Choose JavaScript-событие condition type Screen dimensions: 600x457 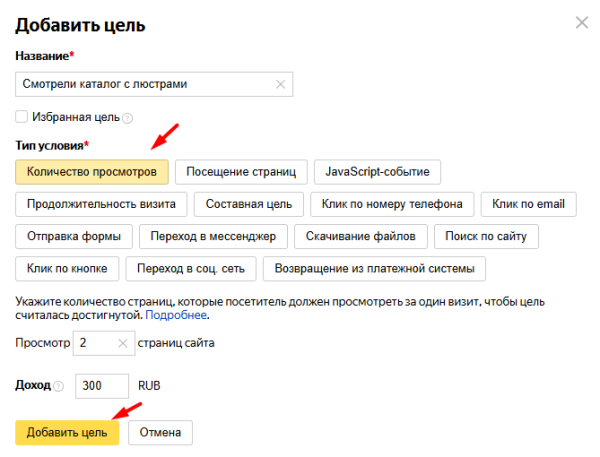(x=377, y=172)
